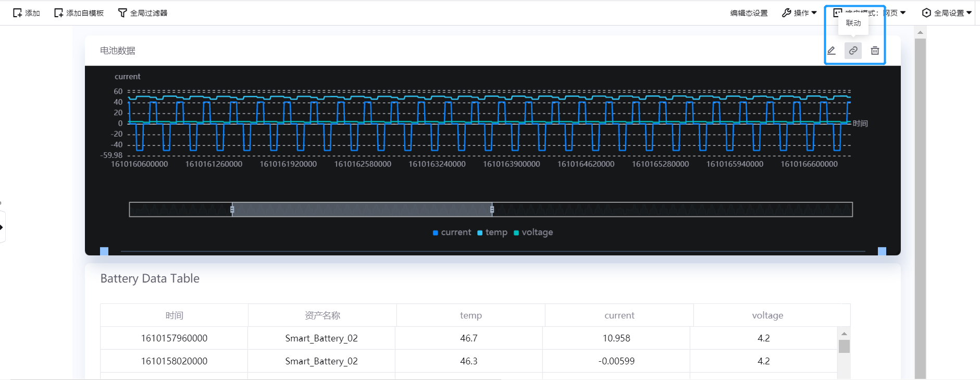Click the voltage column header
This screenshot has width=980, height=380.
[x=767, y=315]
